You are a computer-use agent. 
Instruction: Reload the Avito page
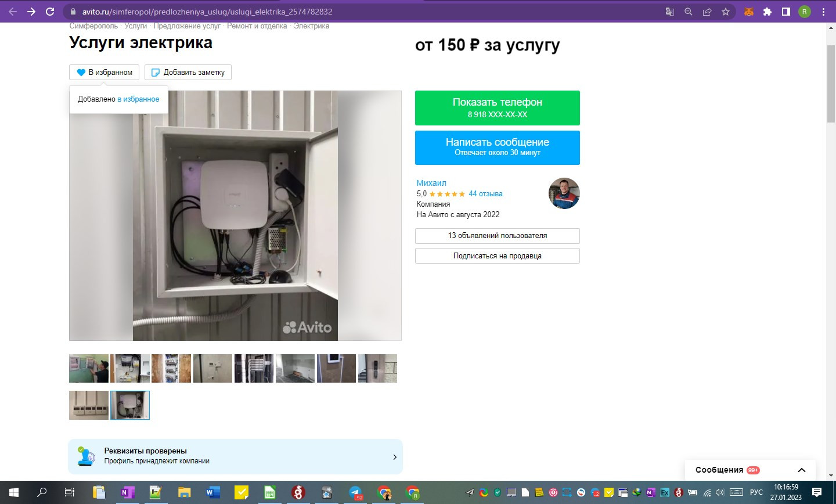[x=50, y=12]
